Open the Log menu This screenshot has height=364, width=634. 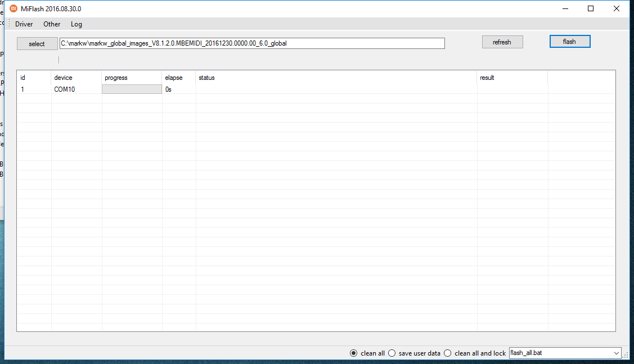[77, 24]
